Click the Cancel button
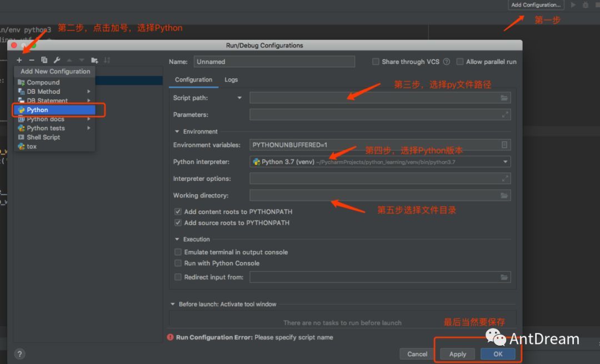600x364 pixels. 417,354
